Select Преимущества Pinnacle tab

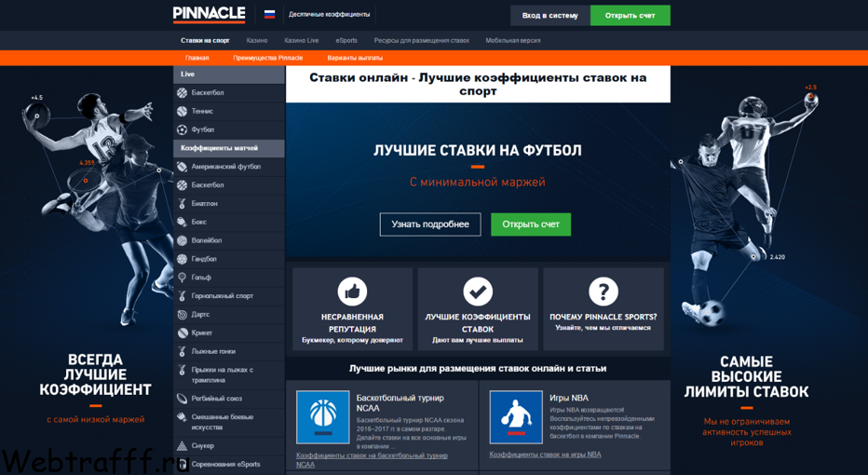point(268,58)
